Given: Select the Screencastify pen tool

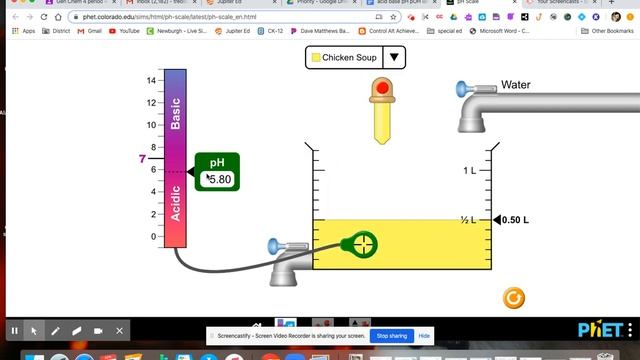Looking at the screenshot, I should [55, 331].
